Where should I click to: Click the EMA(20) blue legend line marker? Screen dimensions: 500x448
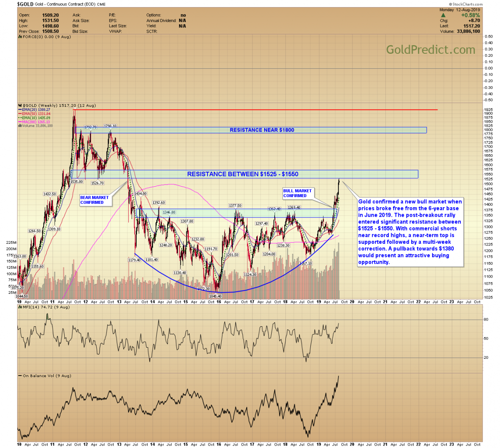20,110
